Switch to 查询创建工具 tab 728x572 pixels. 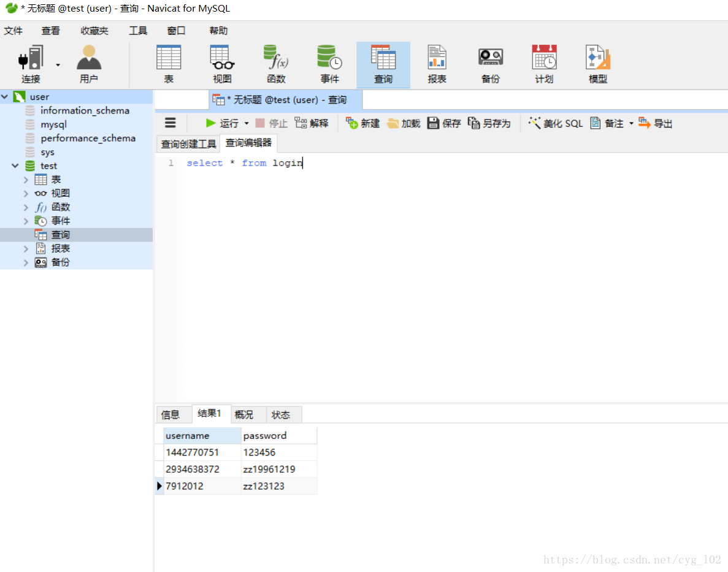188,144
